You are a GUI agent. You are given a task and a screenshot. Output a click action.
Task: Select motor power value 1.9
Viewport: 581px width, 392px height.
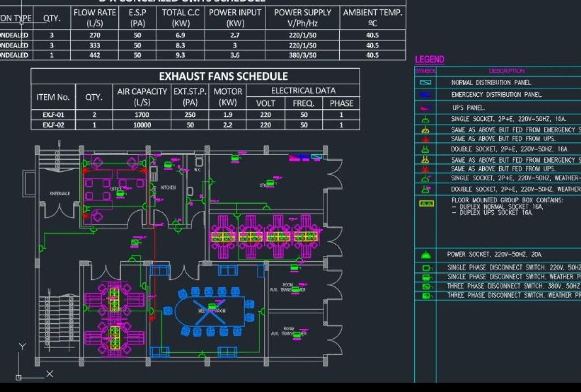[x=228, y=115]
